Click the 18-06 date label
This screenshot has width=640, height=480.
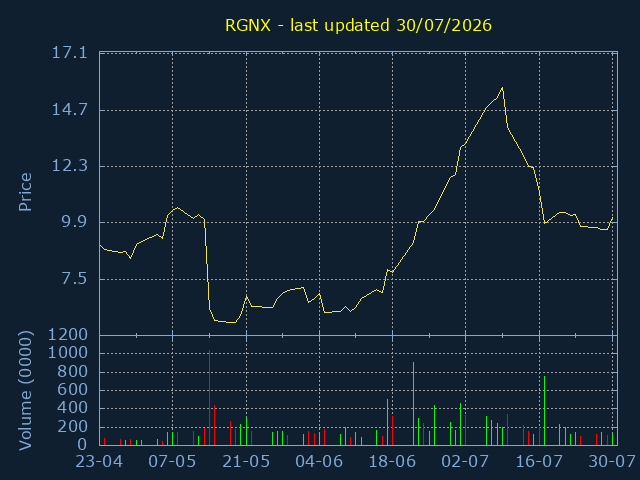pyautogui.click(x=392, y=462)
